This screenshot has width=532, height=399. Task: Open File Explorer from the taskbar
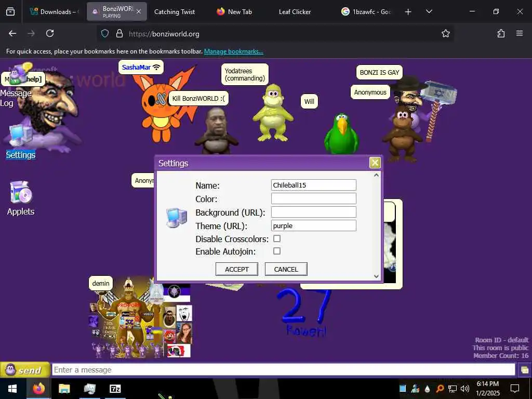(x=64, y=389)
